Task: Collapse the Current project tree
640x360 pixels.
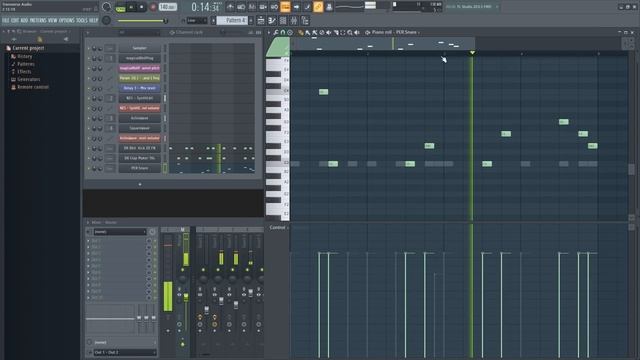Action: click(28, 48)
